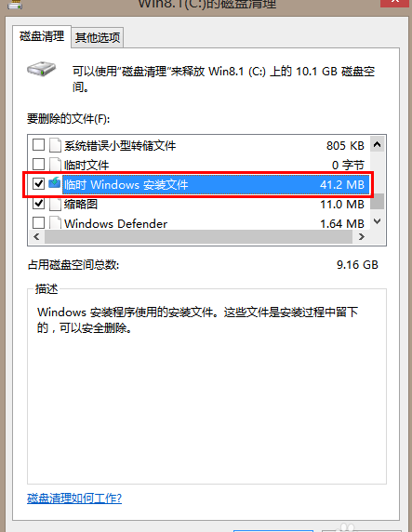Click the file icon next to 系统错误小型转储文件
The height and width of the screenshot is (532, 412).
55,145
